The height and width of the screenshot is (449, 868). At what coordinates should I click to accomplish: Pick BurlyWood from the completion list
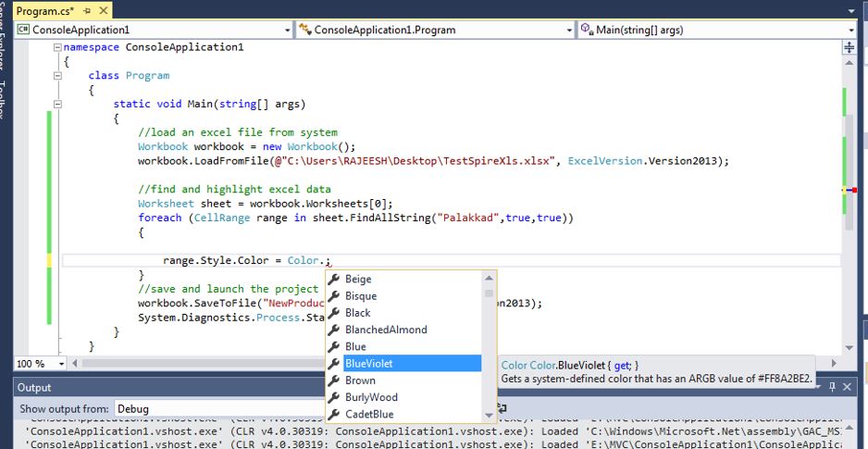(371, 397)
